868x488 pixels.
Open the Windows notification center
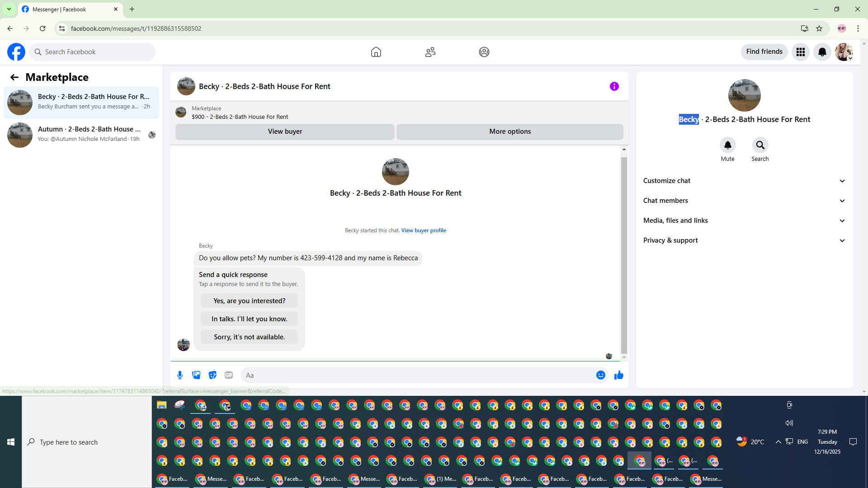coord(853,442)
